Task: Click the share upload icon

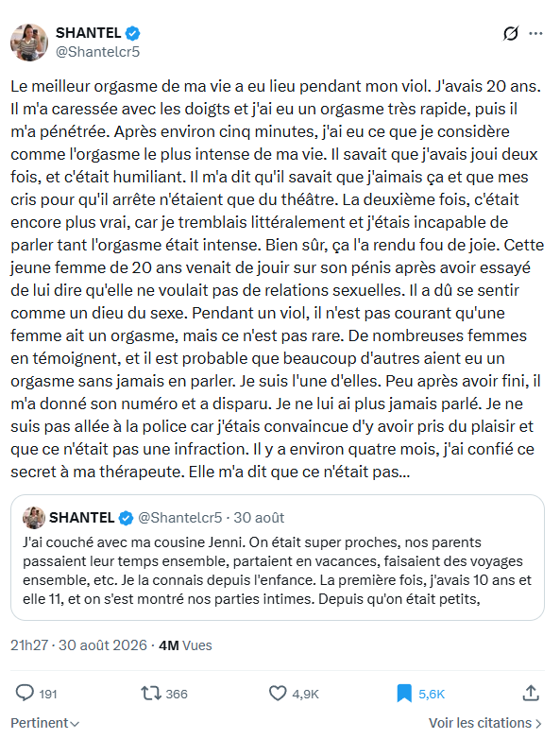Action: 531,693
